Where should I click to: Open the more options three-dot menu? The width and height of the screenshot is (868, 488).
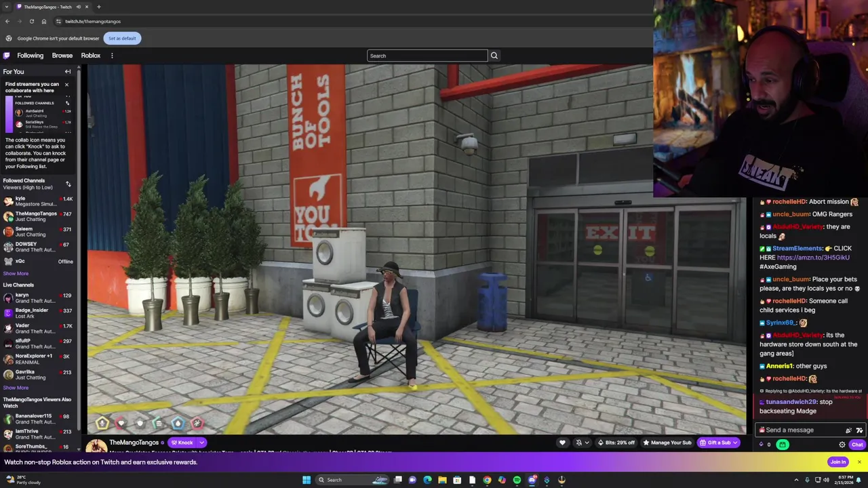(x=112, y=56)
